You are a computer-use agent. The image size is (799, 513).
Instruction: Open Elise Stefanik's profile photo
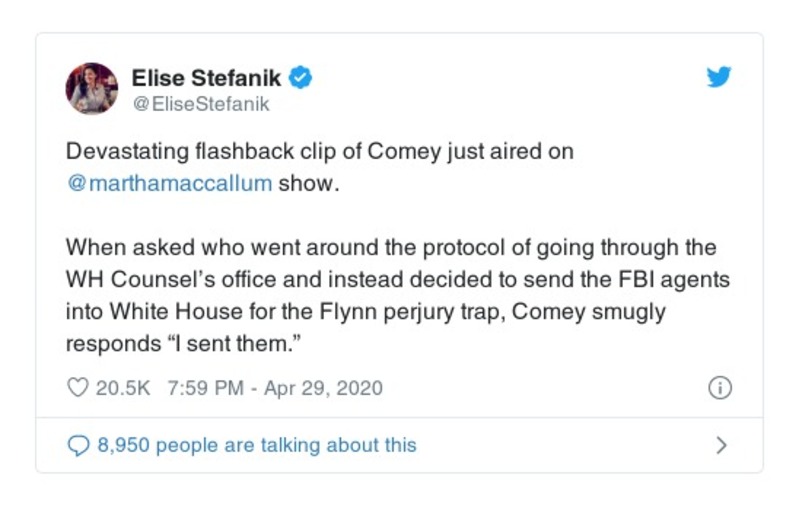click(x=92, y=88)
